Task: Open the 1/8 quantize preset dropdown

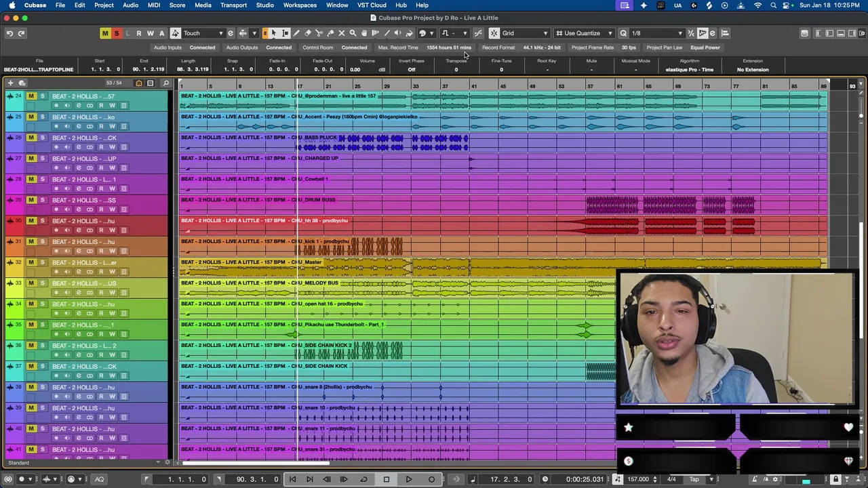Action: (x=656, y=33)
